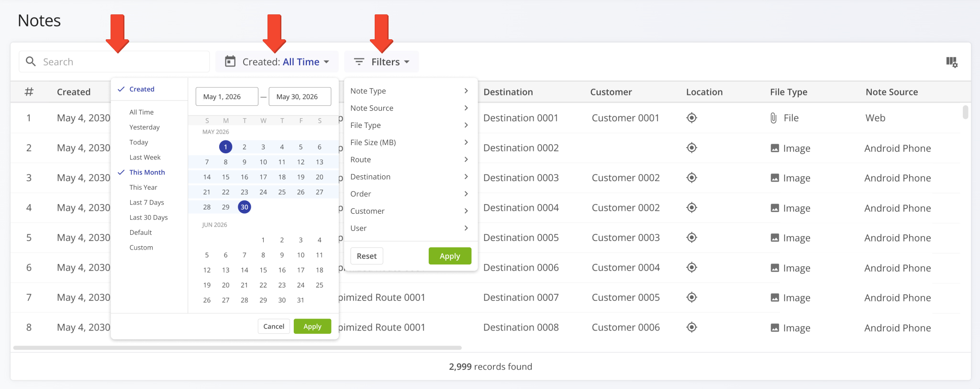Click the start date field May 1, 2026
This screenshot has height=389, width=980.
227,96
